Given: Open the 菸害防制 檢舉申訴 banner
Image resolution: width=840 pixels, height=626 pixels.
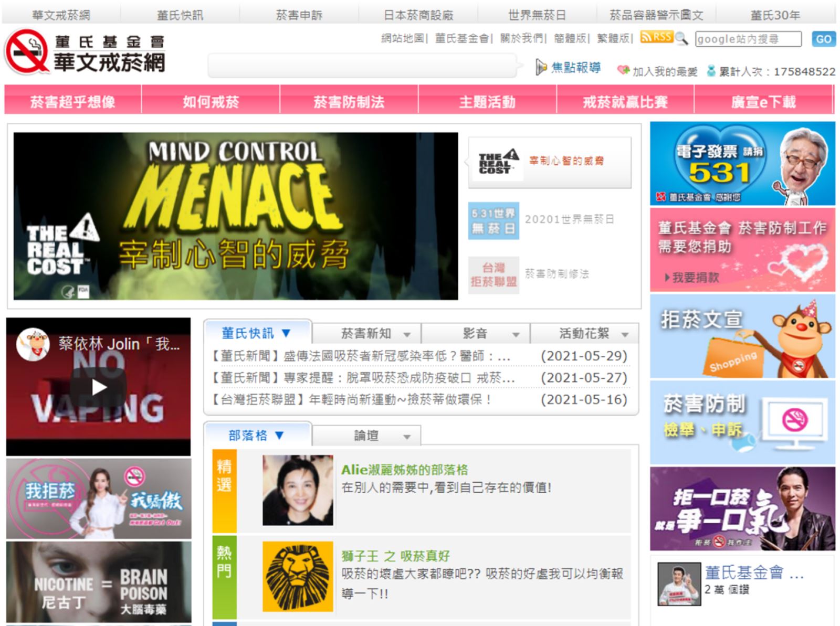Looking at the screenshot, I should [x=742, y=422].
